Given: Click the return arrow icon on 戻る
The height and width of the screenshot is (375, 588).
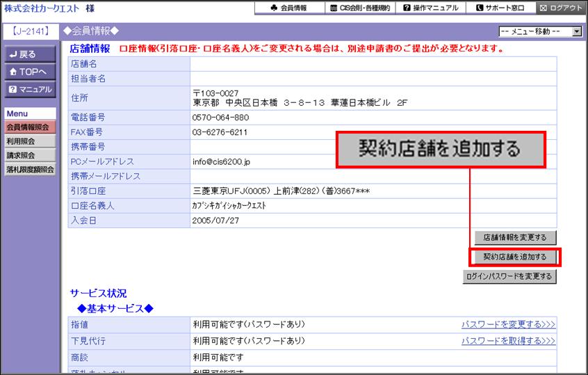Looking at the screenshot, I should click(13, 55).
